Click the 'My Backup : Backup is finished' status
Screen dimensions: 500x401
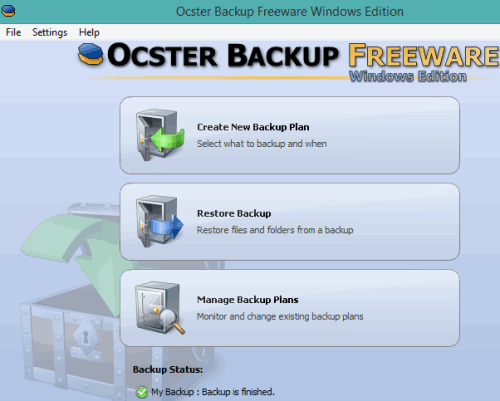point(213,392)
